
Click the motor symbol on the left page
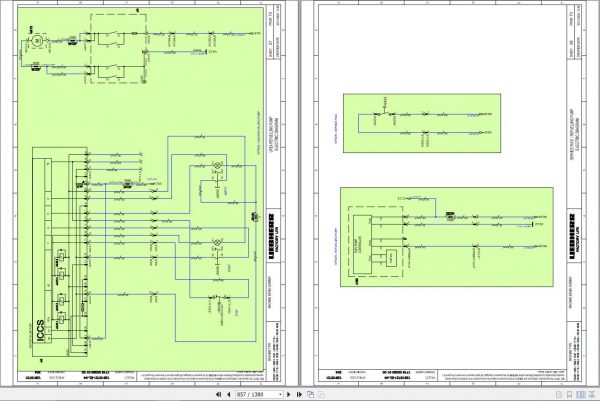click(37, 40)
